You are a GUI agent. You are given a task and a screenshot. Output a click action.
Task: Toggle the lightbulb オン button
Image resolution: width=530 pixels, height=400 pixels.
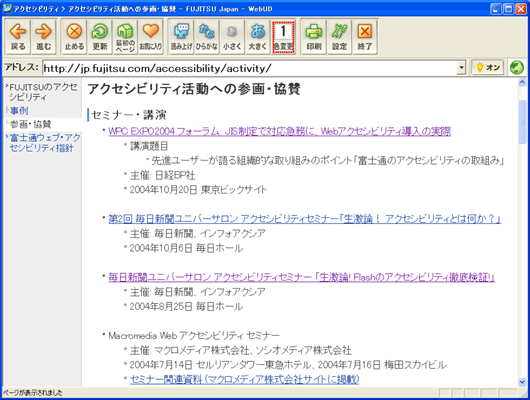(x=488, y=68)
